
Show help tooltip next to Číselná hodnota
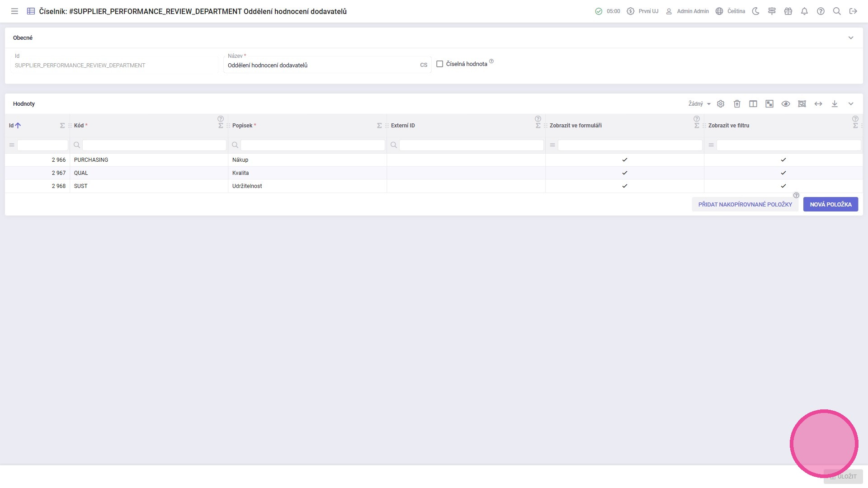tap(491, 61)
